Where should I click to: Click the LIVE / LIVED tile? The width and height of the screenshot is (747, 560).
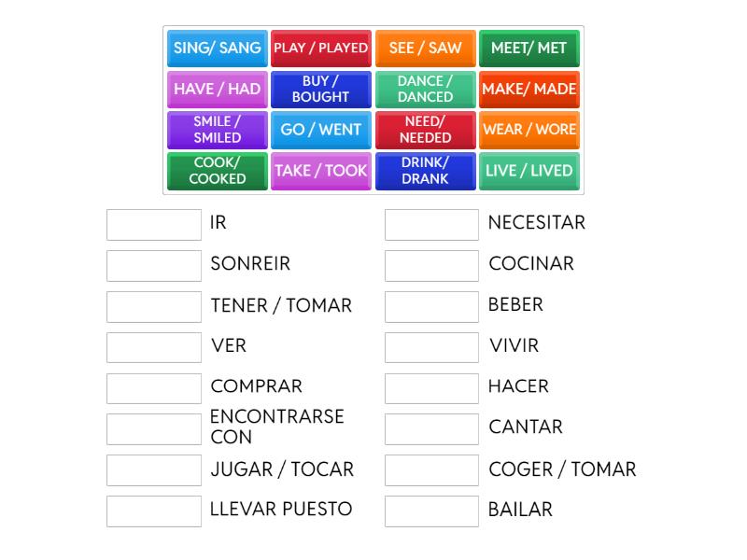coord(529,171)
